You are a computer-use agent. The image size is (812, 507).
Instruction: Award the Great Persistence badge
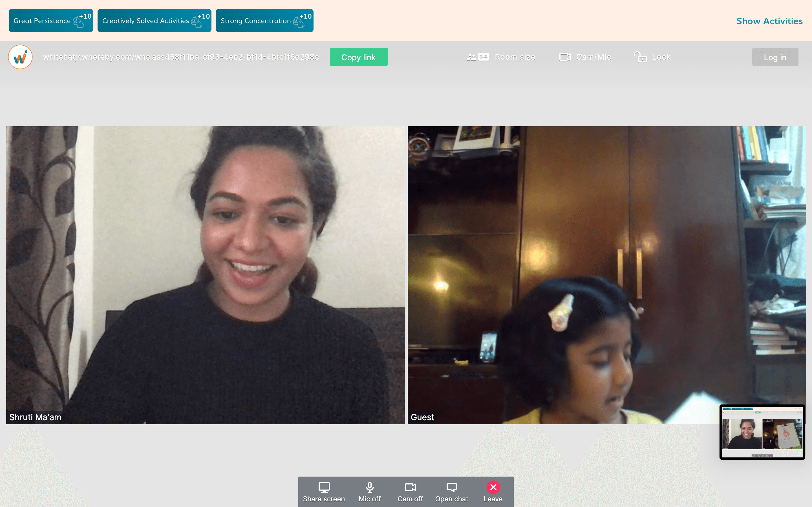tap(51, 21)
